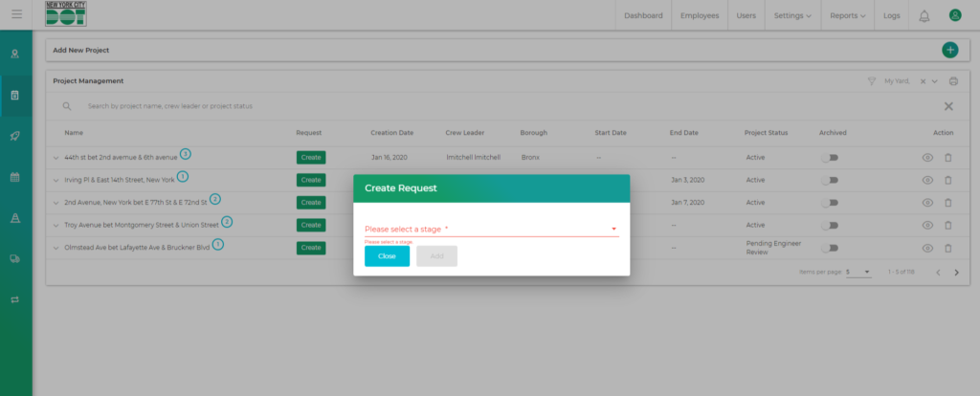Open the Settings menu
The width and height of the screenshot is (980, 396).
791,15
